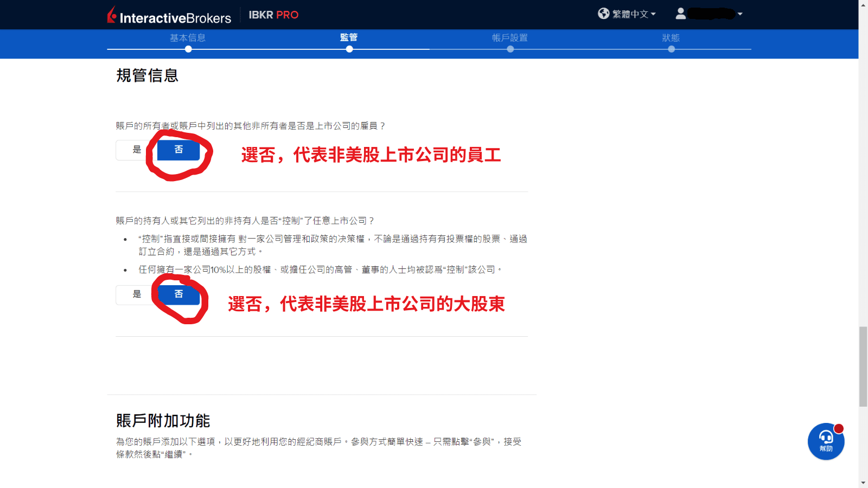Click the notification dot on the help button
Screen dimensions: 868x488
(839, 428)
